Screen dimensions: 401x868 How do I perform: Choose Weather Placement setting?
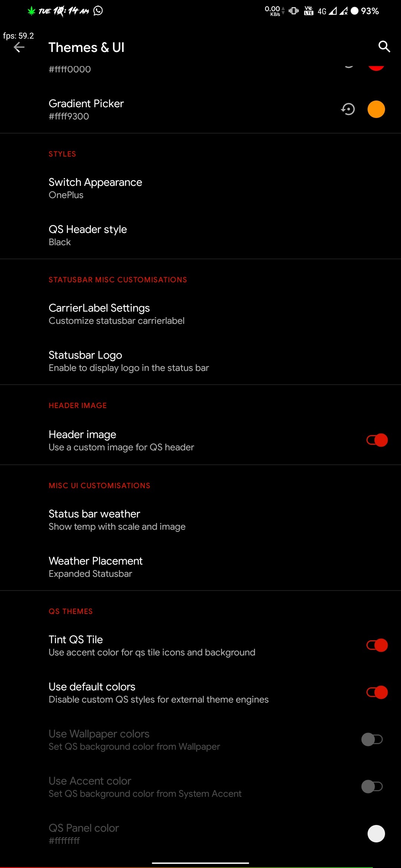coord(95,567)
